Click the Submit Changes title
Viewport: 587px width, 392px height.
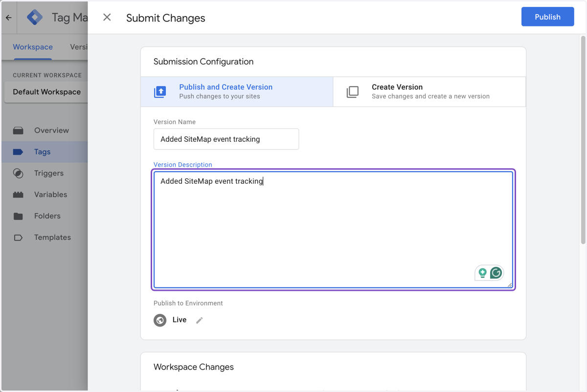[x=166, y=18]
